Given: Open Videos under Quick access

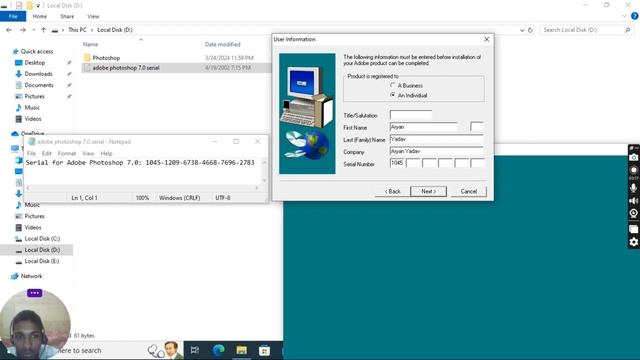Looking at the screenshot, I should 33,119.
